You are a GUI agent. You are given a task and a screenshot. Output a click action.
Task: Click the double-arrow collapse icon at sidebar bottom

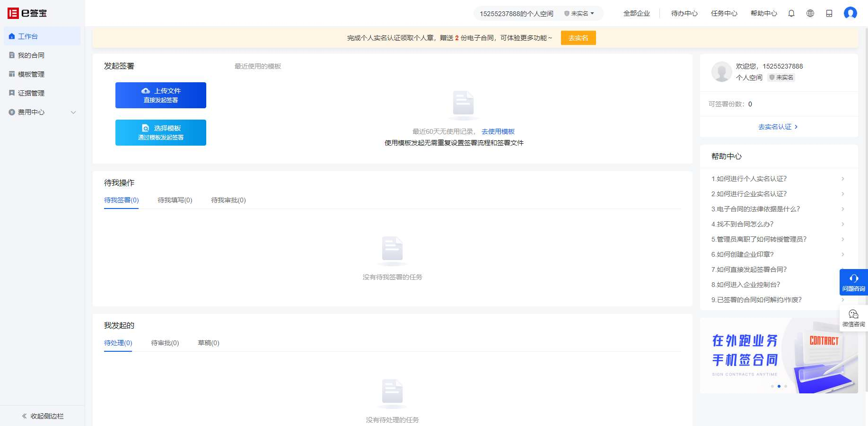click(25, 416)
